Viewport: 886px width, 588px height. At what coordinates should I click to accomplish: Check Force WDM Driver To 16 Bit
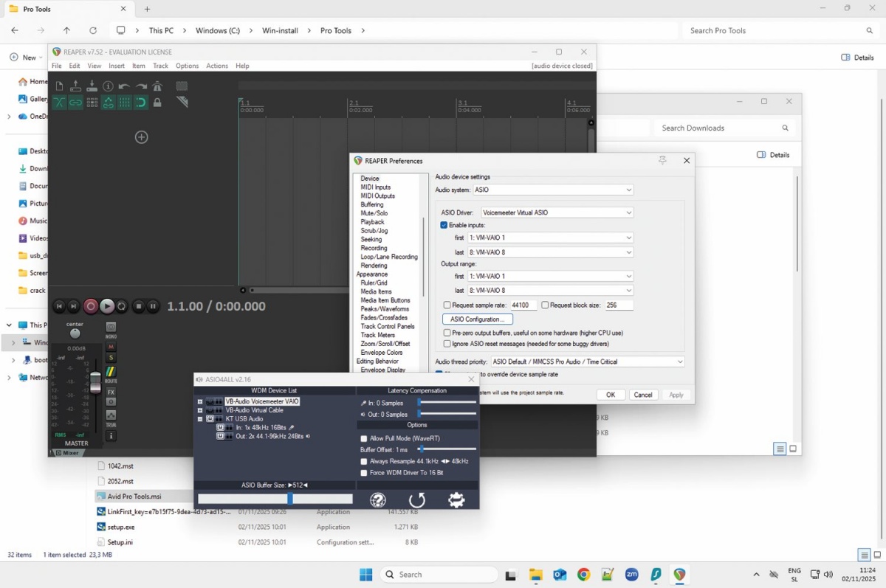coord(364,473)
